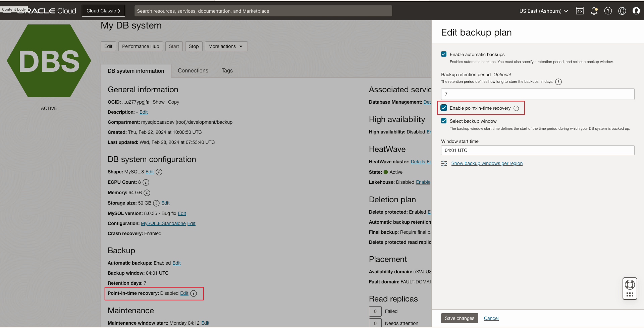
Task: Switch to the Connections tab
Action: pyautogui.click(x=193, y=71)
